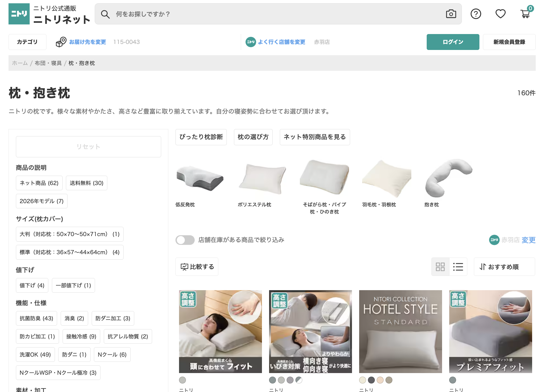The image size is (553, 392).
Task: Filter by 値下げ (4)
Action: 32,285
